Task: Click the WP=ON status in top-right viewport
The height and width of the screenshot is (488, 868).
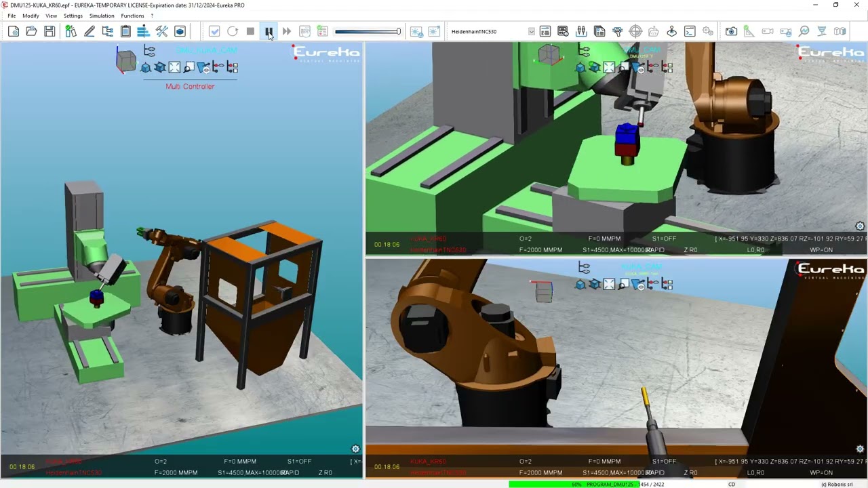Action: point(821,249)
